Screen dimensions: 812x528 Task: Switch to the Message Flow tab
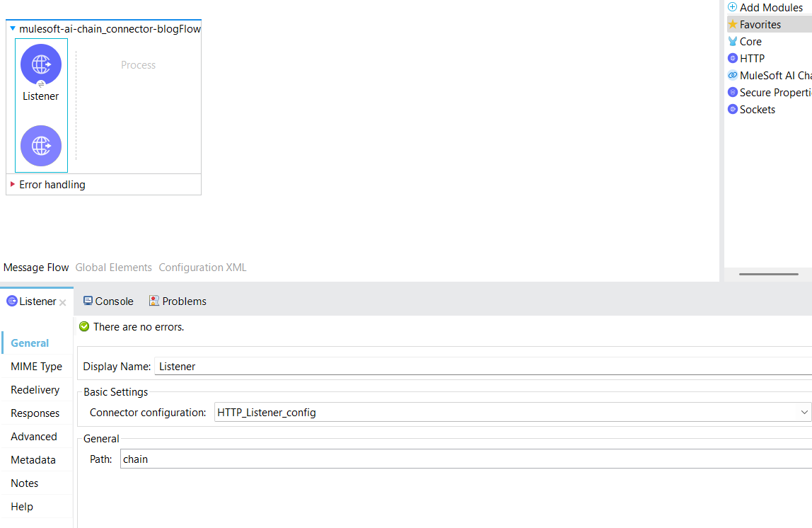tap(36, 268)
